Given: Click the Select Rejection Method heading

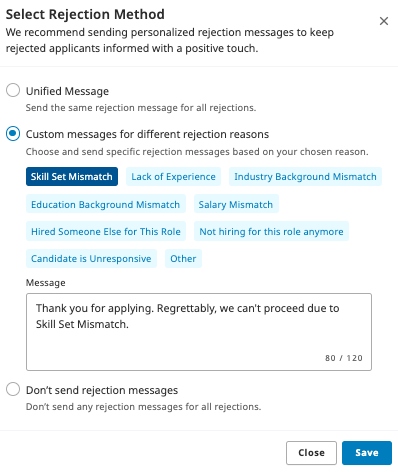Looking at the screenshot, I should click(x=85, y=14).
